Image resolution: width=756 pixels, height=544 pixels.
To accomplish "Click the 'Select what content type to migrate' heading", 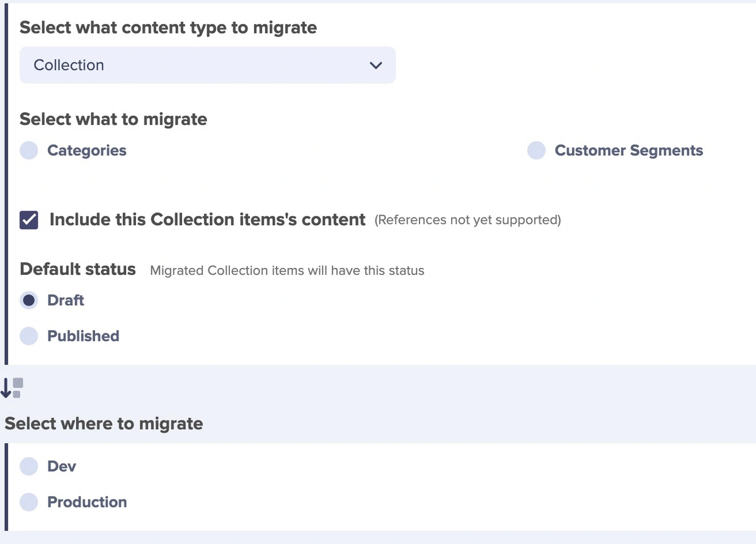I will (168, 28).
